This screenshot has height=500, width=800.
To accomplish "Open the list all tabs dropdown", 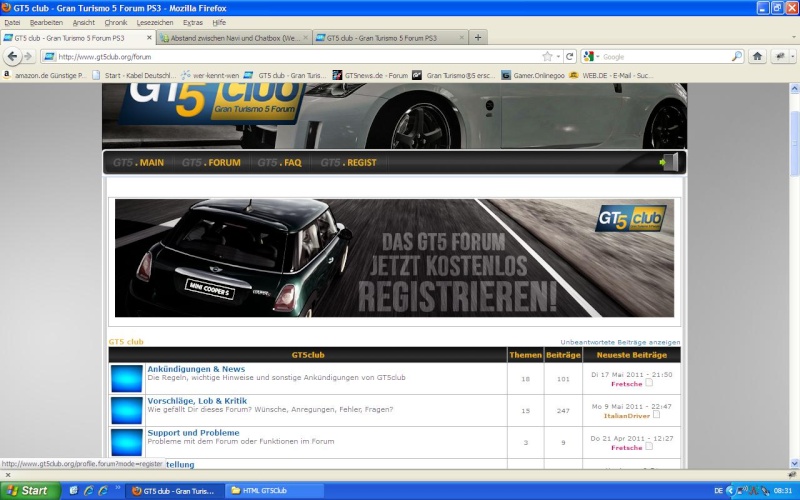I will click(794, 37).
